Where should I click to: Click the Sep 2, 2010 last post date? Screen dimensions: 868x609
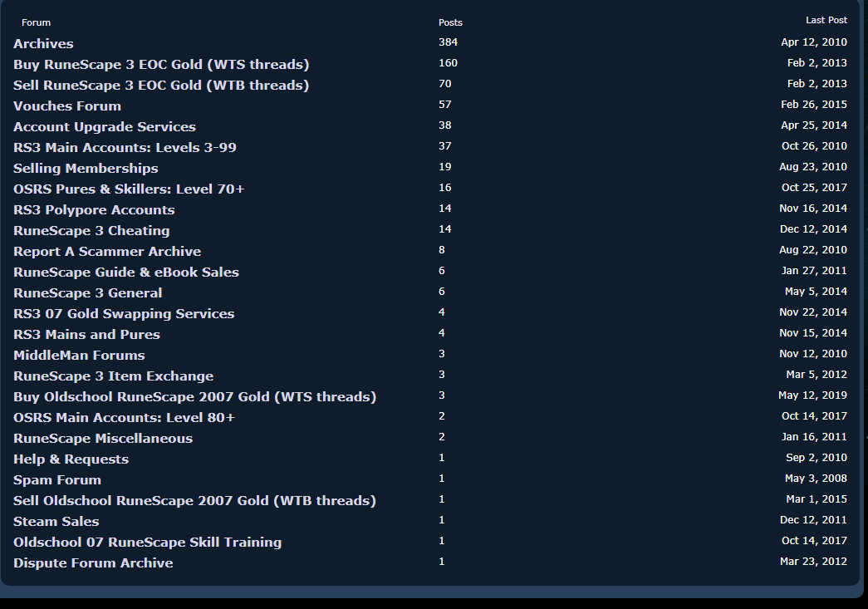click(x=817, y=457)
